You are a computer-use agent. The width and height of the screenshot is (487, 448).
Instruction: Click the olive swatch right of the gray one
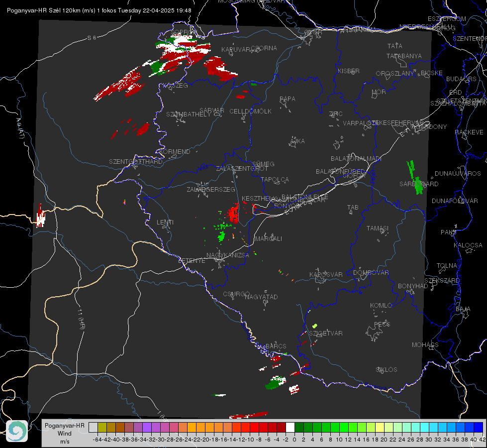tap(102, 428)
